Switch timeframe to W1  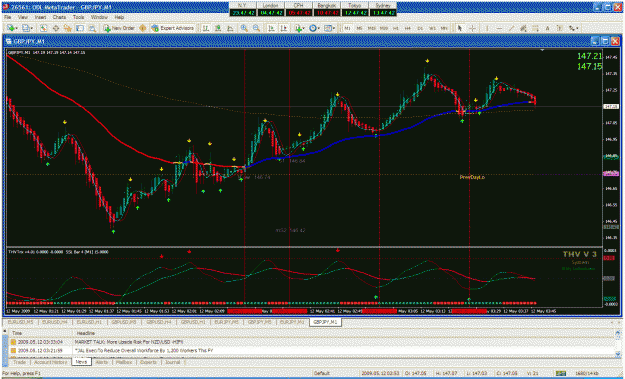click(x=432, y=28)
